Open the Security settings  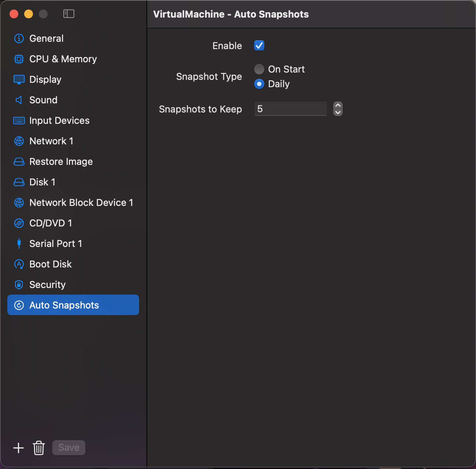pos(73,285)
